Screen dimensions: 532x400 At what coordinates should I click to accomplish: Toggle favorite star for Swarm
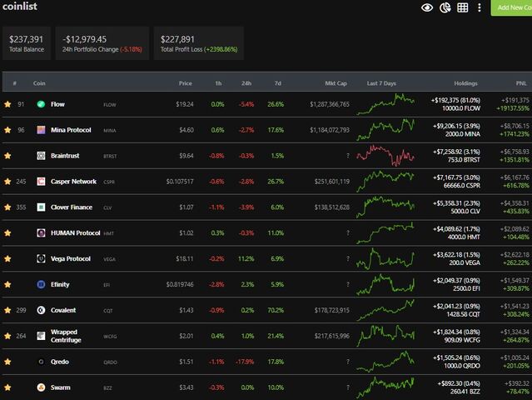point(7,387)
